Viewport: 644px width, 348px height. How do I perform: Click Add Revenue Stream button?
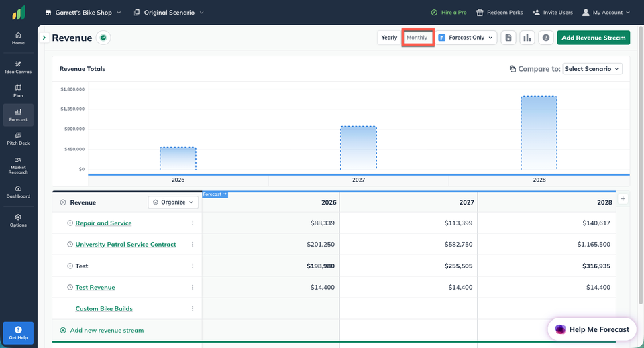click(594, 38)
